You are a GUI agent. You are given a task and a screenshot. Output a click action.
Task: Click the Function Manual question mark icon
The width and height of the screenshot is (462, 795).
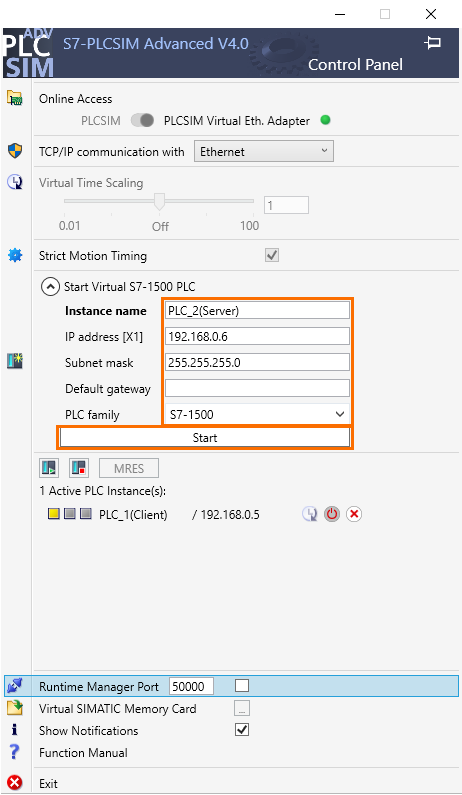[x=14, y=752]
